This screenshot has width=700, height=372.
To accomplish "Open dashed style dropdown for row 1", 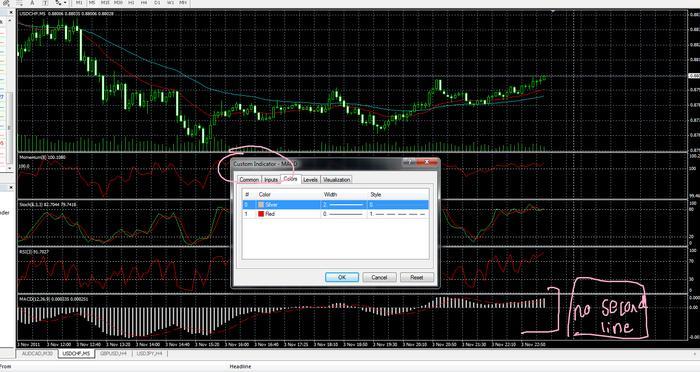I will click(x=398, y=214).
